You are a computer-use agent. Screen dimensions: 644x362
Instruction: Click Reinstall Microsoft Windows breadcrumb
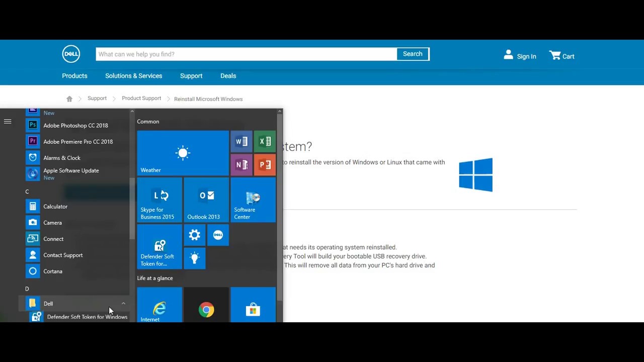(x=208, y=99)
